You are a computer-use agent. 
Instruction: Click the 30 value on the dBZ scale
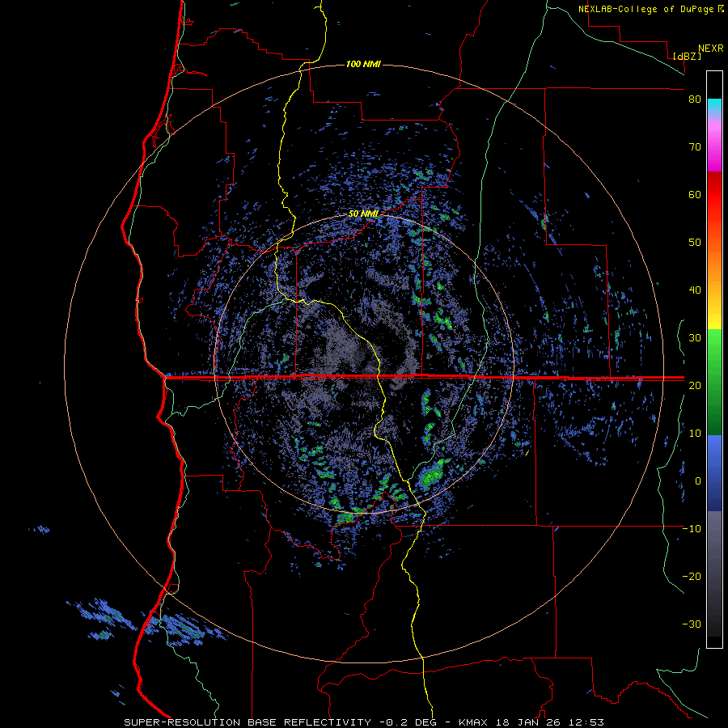(695, 337)
